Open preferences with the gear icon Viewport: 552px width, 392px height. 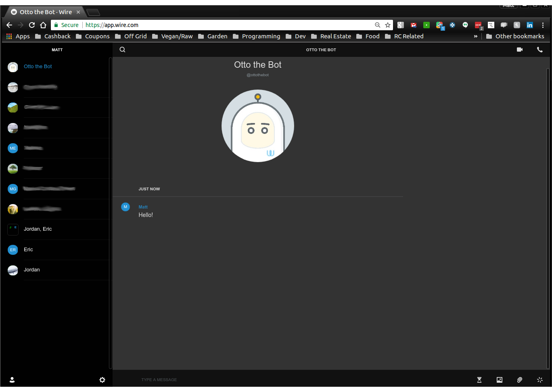coord(102,379)
